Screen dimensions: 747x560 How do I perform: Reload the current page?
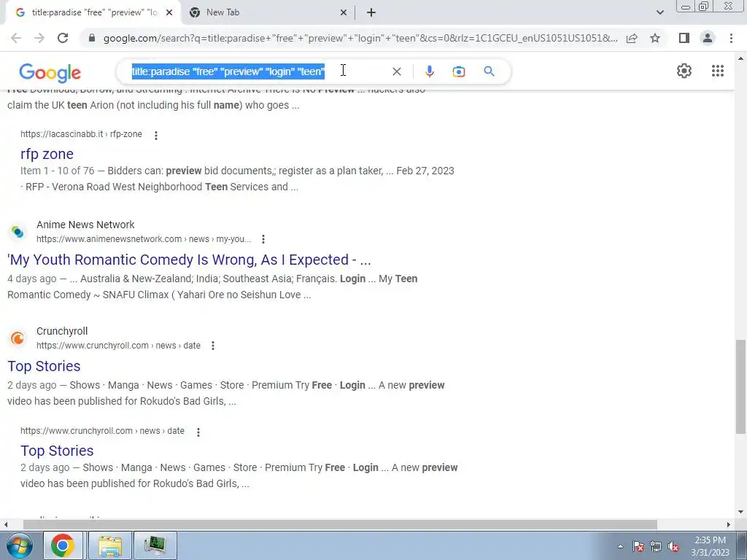coord(63,38)
